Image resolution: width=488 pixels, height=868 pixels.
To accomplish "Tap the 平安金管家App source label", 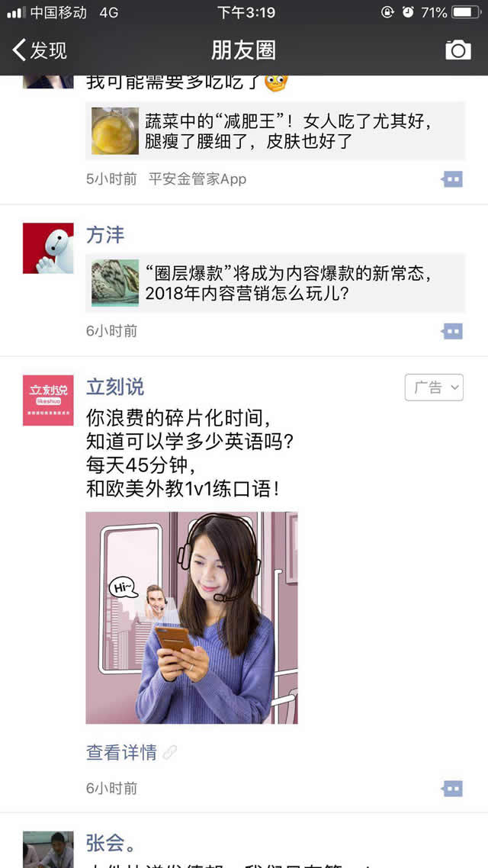I will pyautogui.click(x=197, y=179).
